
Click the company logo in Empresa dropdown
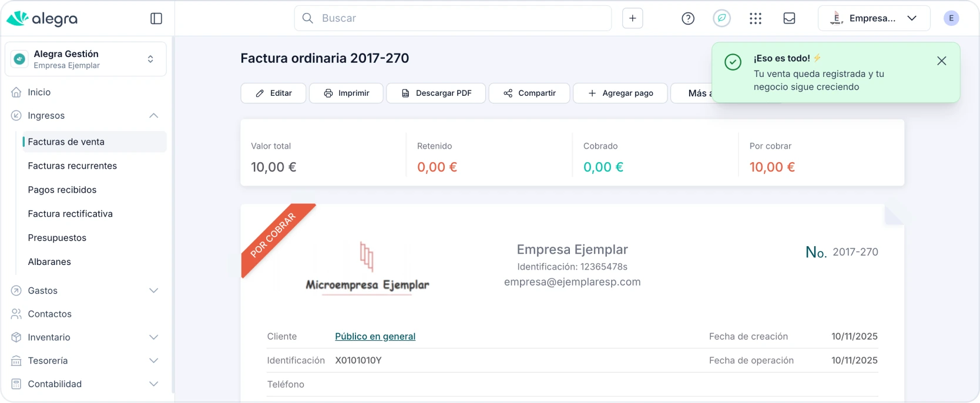click(837, 18)
